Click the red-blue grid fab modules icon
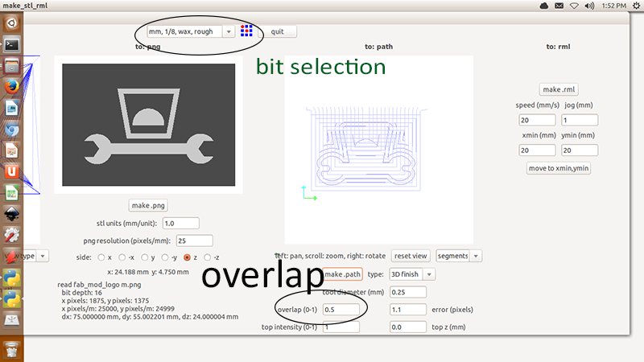Viewport: 644px width, 362px height. (246, 31)
